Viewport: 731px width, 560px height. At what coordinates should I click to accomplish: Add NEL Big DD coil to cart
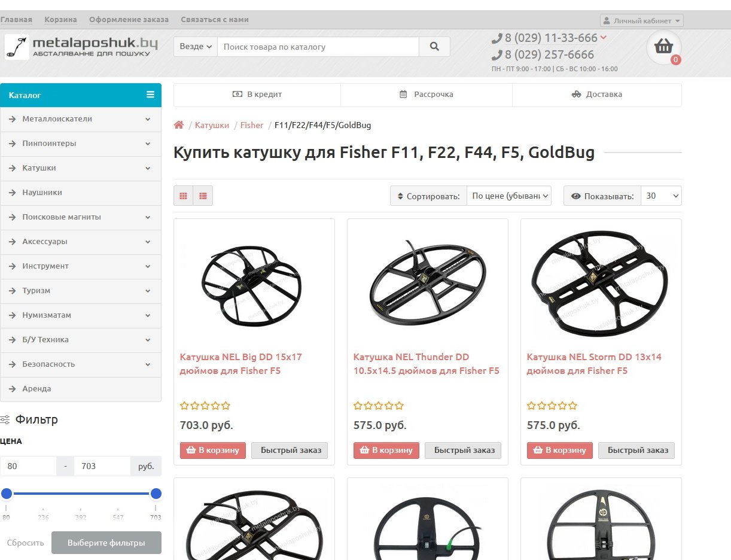click(x=213, y=451)
